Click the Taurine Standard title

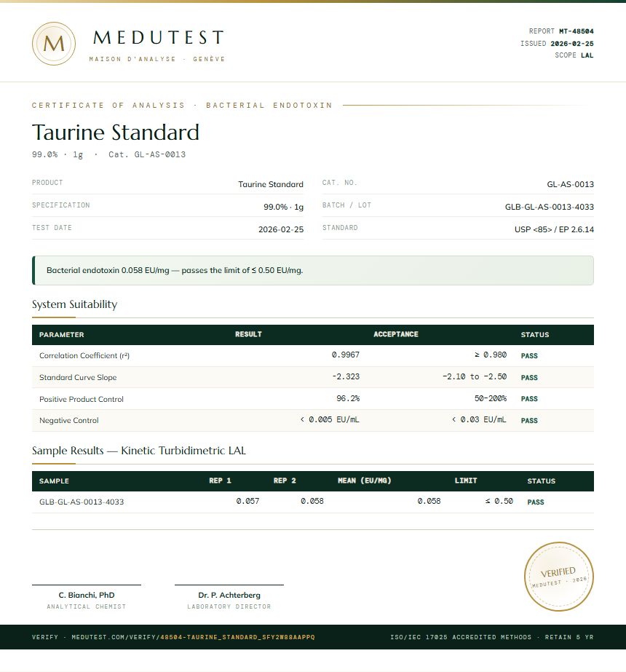coord(116,132)
